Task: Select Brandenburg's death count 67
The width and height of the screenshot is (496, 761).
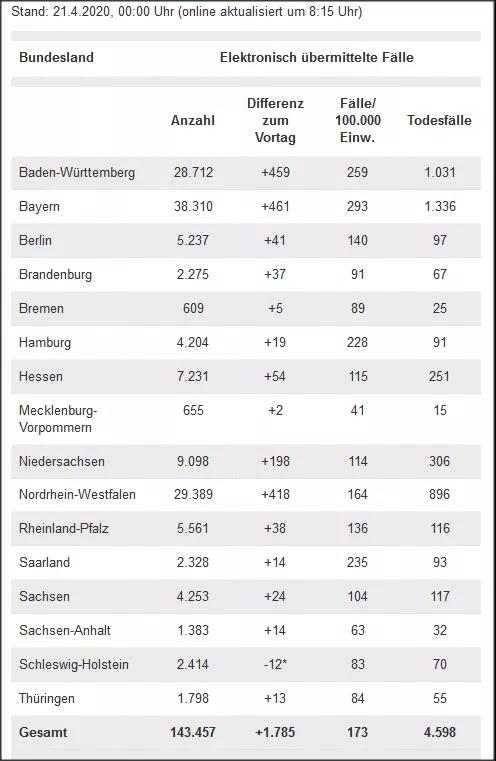Action: tap(440, 274)
